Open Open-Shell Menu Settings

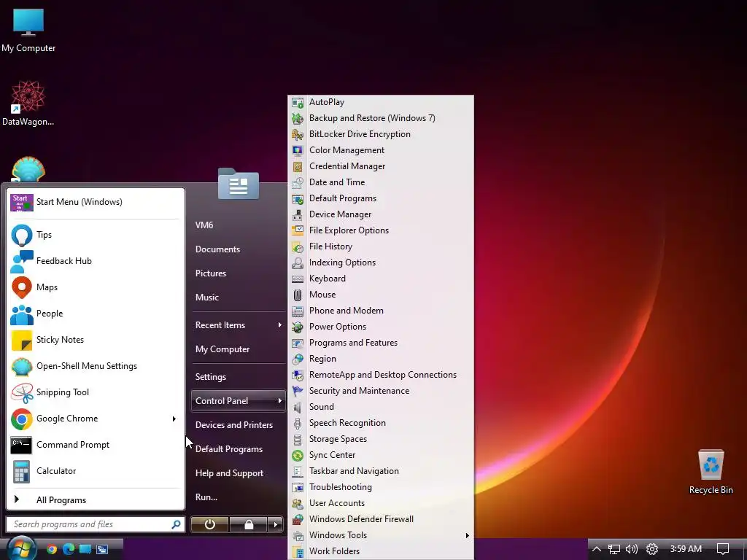click(96, 366)
